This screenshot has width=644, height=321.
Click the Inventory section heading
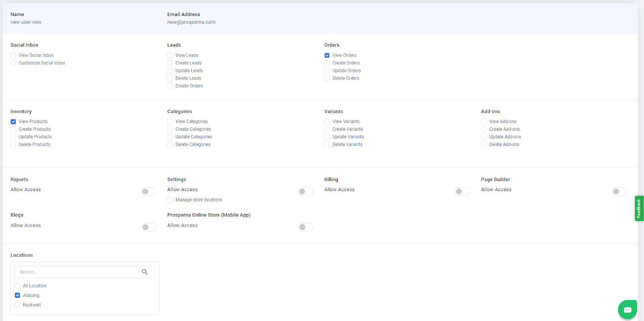click(x=21, y=111)
